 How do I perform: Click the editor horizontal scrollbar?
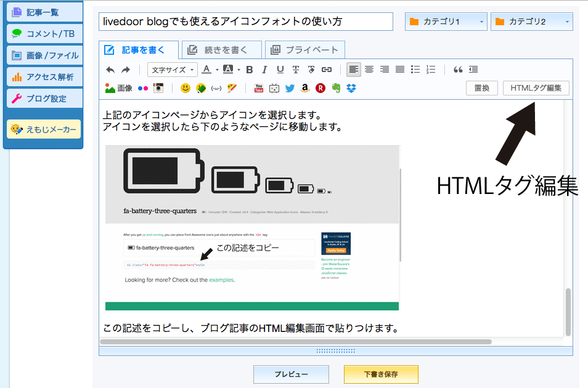(x=295, y=342)
